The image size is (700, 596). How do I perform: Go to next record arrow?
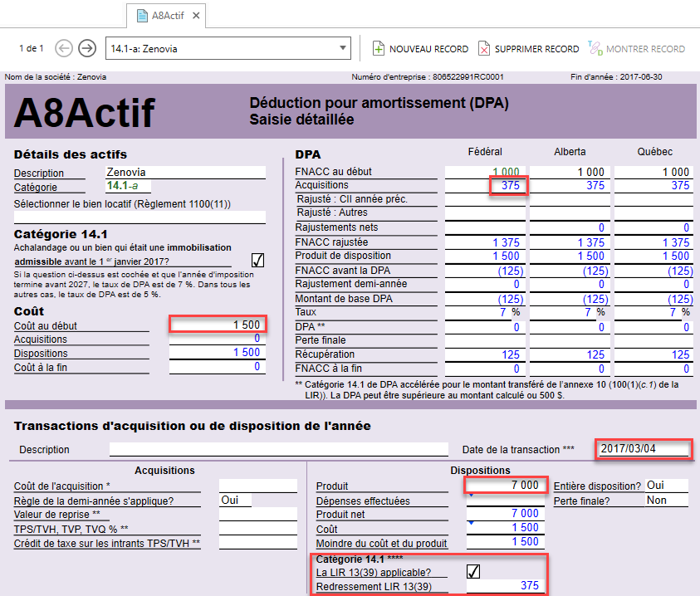[87, 48]
